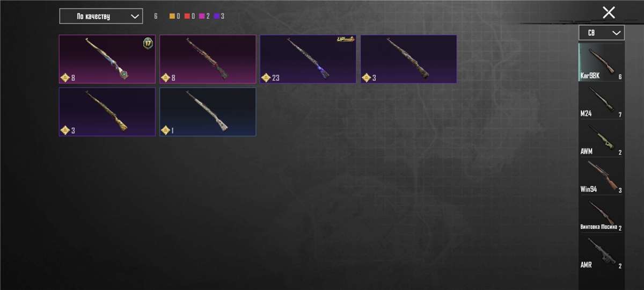Image resolution: width=644 pixels, height=290 pixels.
Task: Open Kar98K skin with level 17 badge
Action: pyautogui.click(x=107, y=59)
